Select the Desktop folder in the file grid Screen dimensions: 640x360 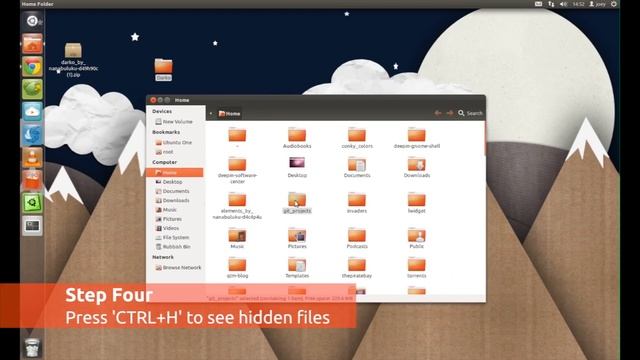(x=297, y=167)
